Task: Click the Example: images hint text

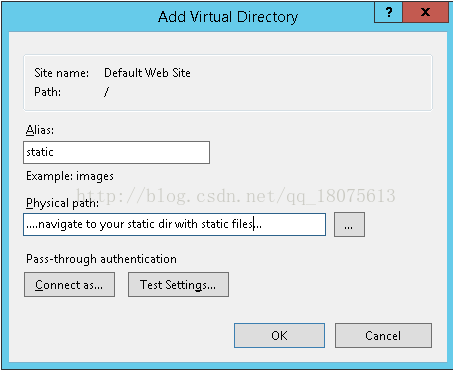Action: (x=70, y=176)
